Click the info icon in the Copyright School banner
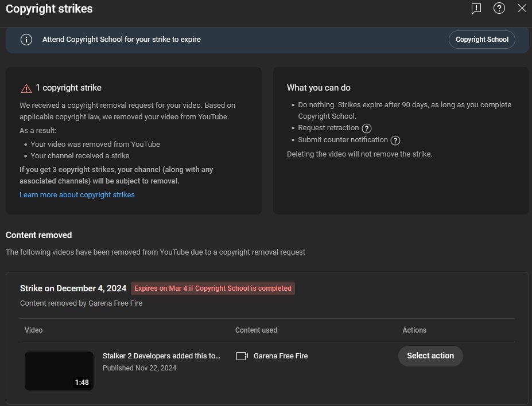This screenshot has width=532, height=406. pos(26,40)
